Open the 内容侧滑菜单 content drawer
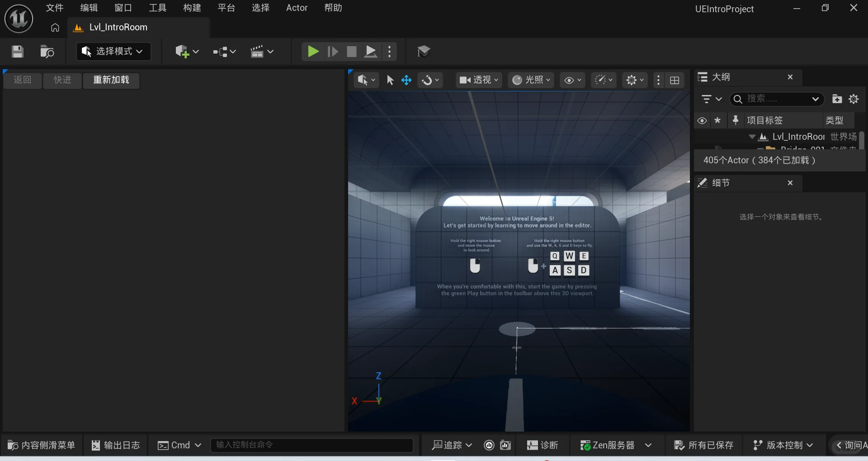This screenshot has height=461, width=868. (42, 445)
